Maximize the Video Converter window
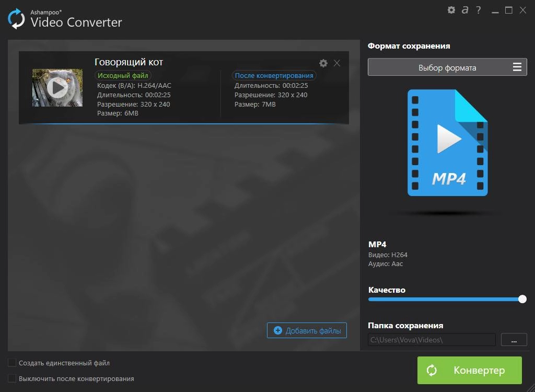This screenshot has width=535, height=392. [x=509, y=10]
